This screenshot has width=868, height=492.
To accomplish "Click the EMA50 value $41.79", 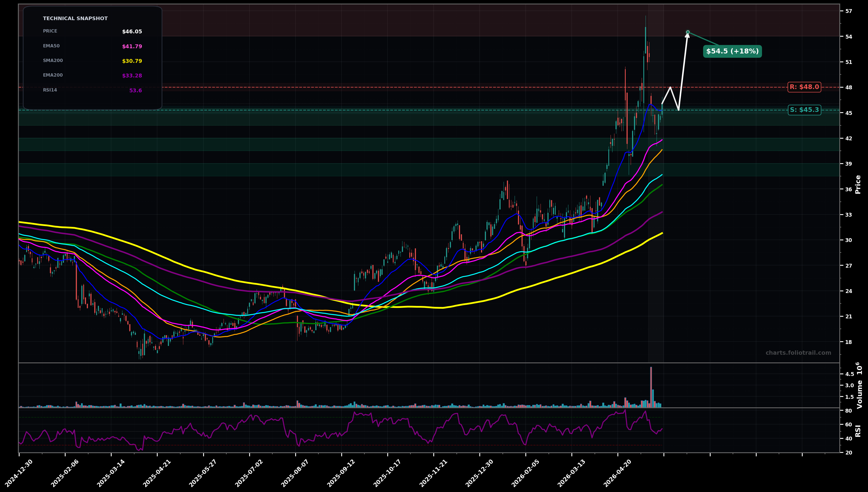I will pyautogui.click(x=132, y=47).
